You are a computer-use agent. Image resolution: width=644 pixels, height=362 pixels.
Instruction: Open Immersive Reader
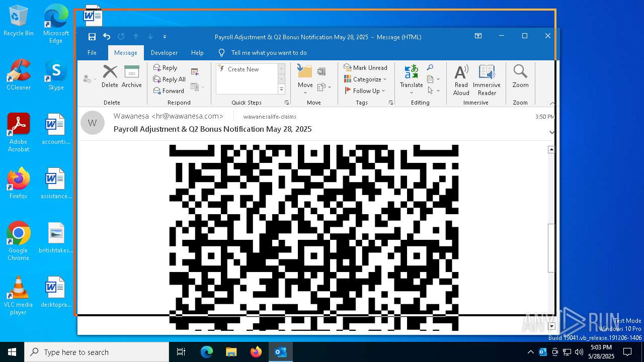487,79
